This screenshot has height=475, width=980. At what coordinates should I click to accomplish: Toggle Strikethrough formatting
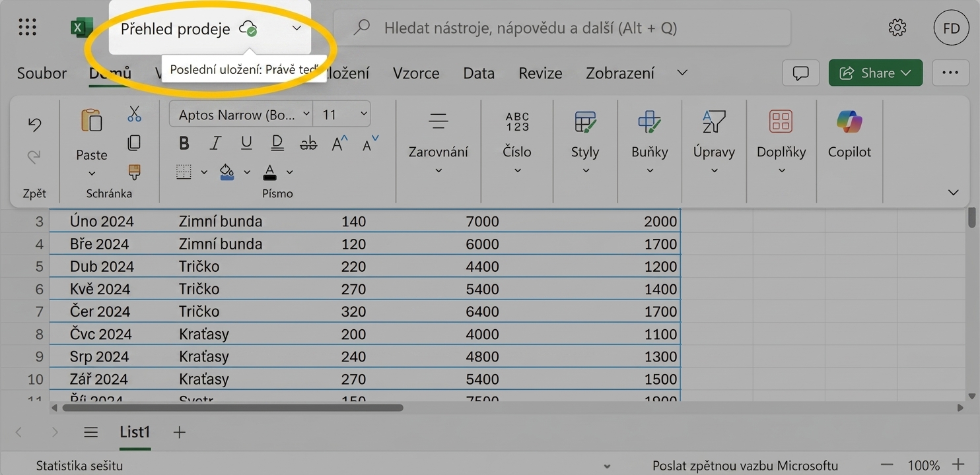pyautogui.click(x=308, y=143)
